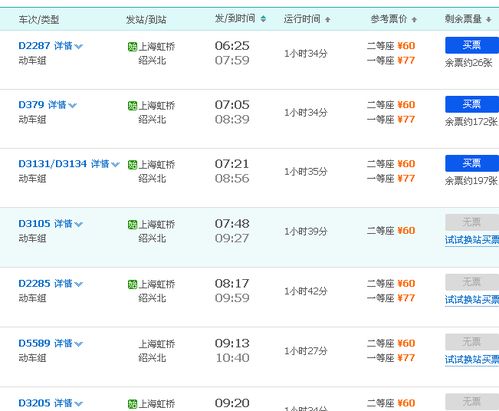Image resolution: width=499 pixels, height=411 pixels.
Task: Click 余票约26张 text
Action: (x=469, y=63)
